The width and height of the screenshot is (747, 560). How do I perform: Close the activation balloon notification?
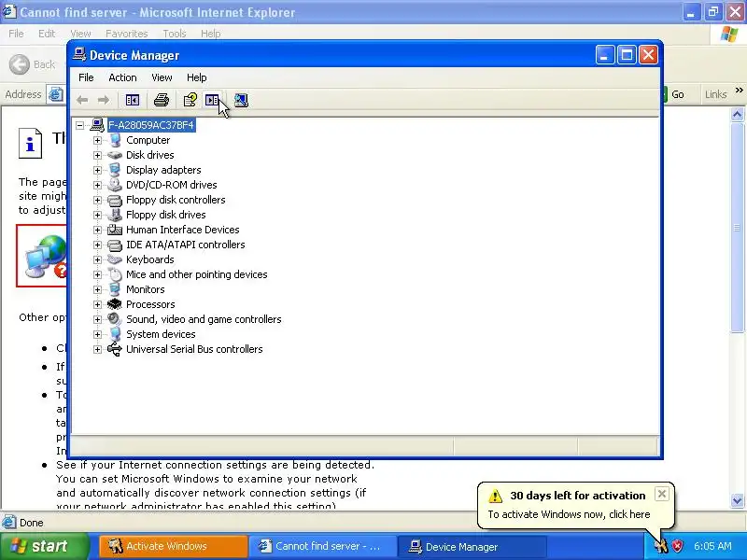[x=662, y=495]
